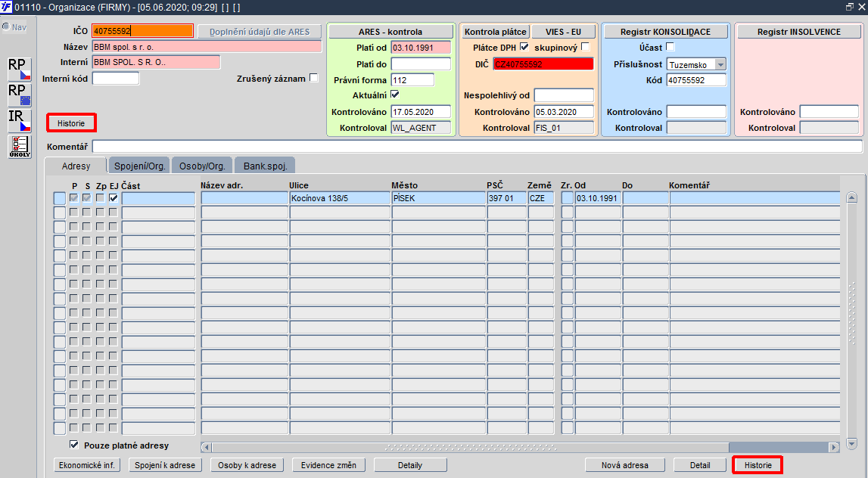Click the scroll up arrow in addresses grid
The image size is (868, 478).
point(852,197)
